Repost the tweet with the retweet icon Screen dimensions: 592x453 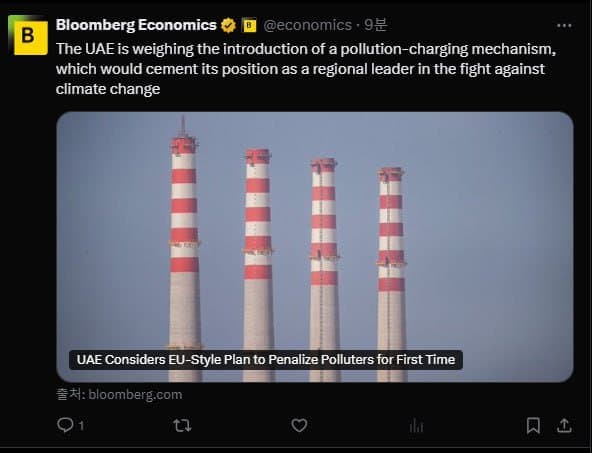coord(182,425)
